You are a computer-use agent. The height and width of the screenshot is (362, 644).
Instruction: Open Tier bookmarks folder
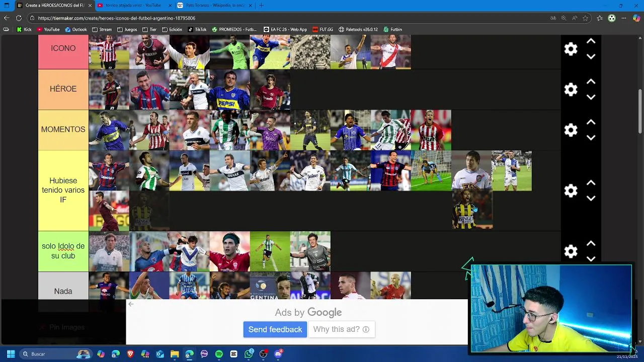coord(149,29)
